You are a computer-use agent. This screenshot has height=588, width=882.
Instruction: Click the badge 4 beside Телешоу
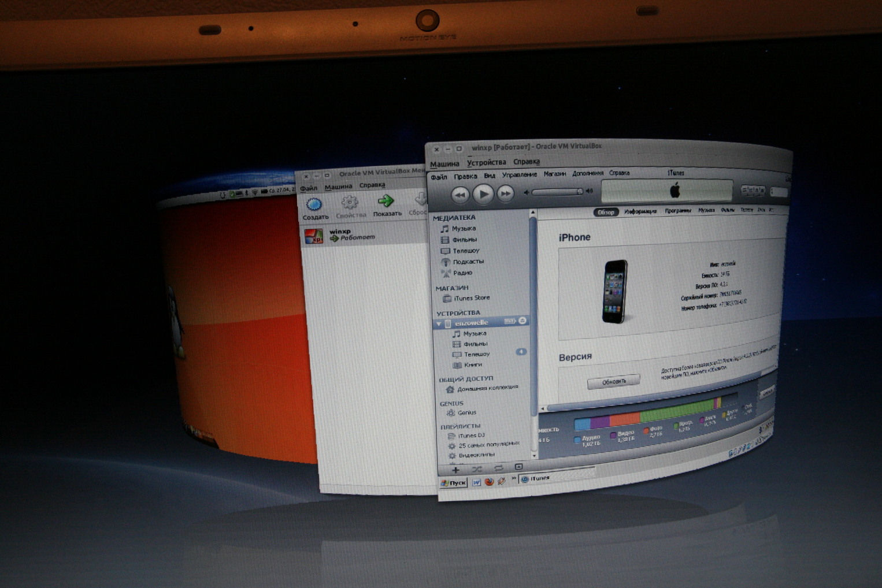click(x=521, y=352)
